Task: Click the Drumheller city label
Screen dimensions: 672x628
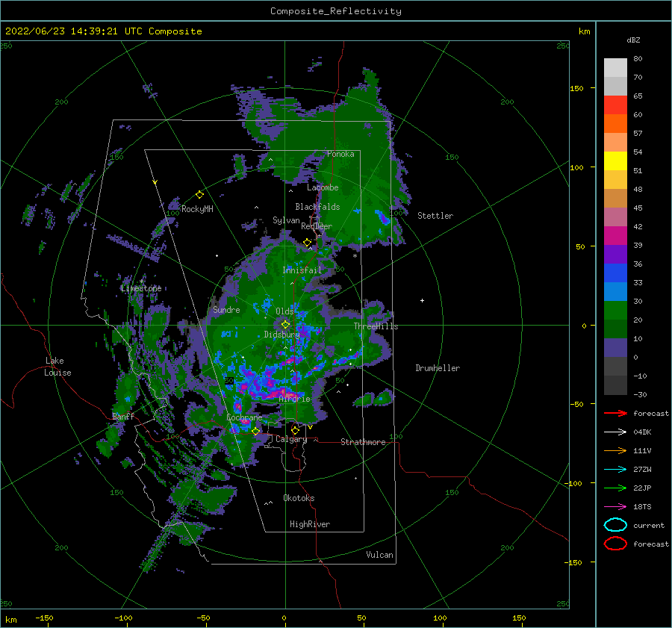Action: pos(438,368)
